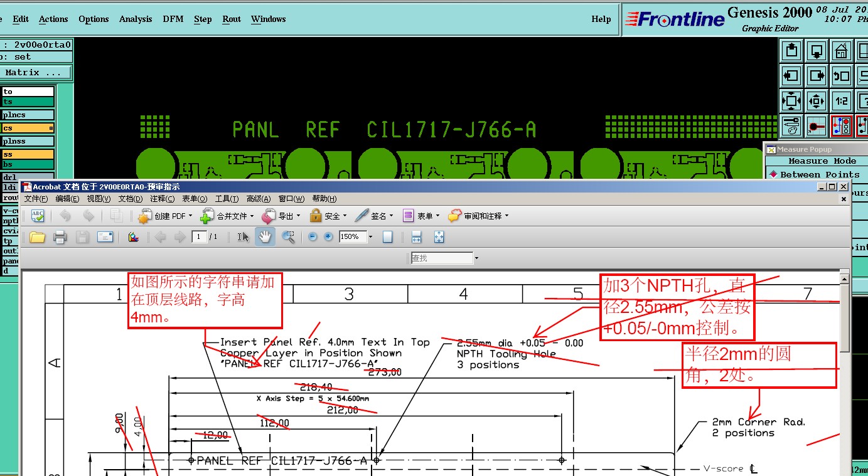Click the Acrobat zoom in plus button
The image size is (868, 476).
coord(328,237)
